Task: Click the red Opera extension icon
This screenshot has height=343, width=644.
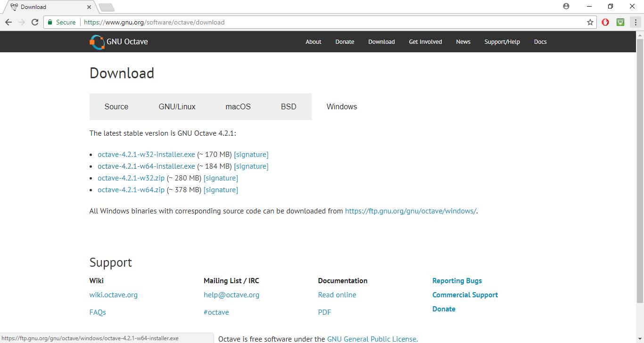Action: click(x=605, y=22)
